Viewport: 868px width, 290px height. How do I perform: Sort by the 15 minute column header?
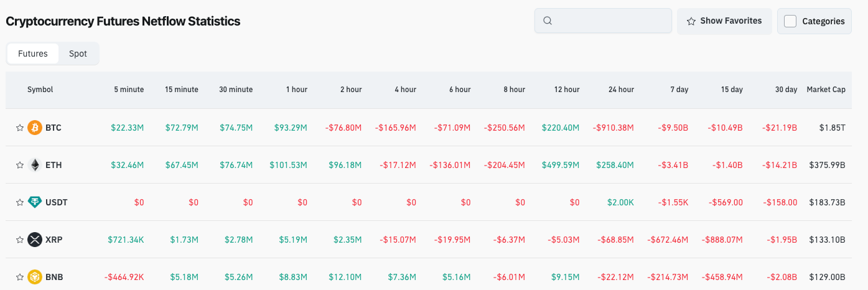coord(182,90)
